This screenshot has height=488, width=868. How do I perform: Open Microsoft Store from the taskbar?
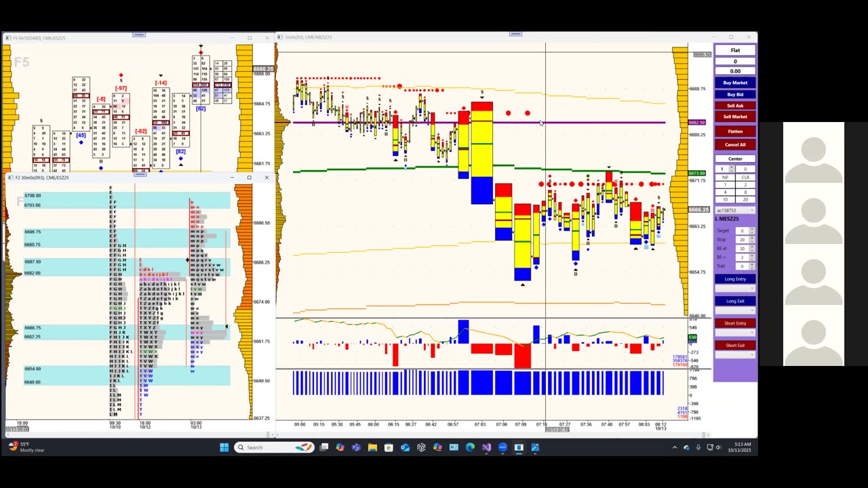pyautogui.click(x=389, y=447)
